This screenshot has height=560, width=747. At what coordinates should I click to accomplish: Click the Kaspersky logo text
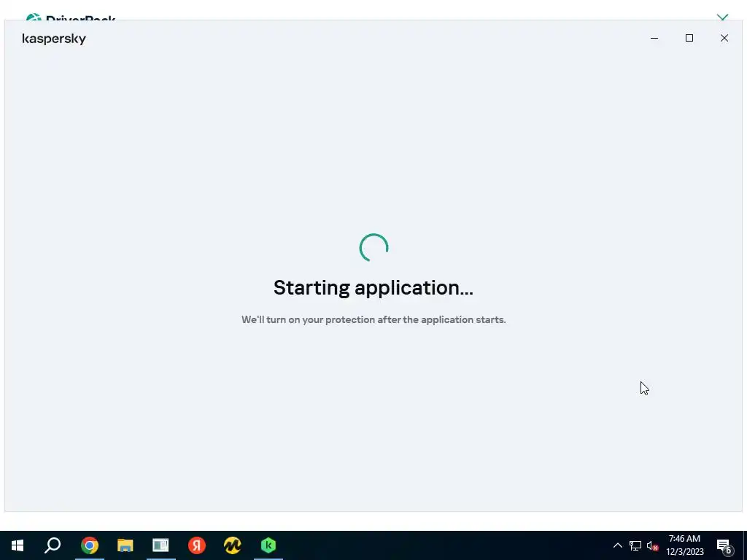click(x=54, y=39)
